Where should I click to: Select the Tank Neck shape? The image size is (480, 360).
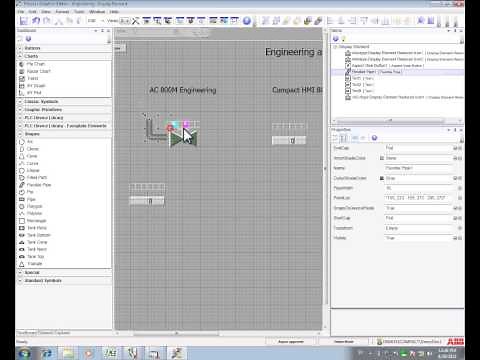37,249
